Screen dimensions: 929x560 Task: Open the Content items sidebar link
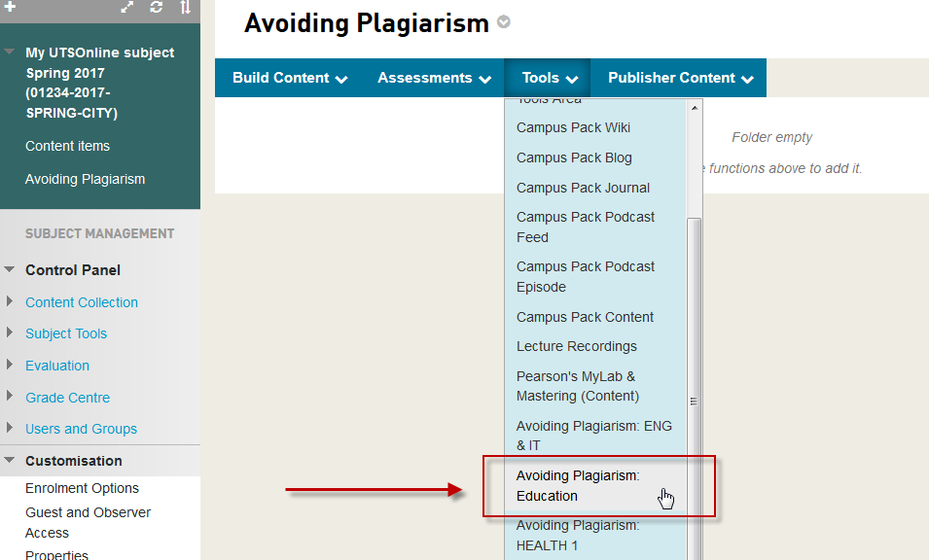point(67,146)
